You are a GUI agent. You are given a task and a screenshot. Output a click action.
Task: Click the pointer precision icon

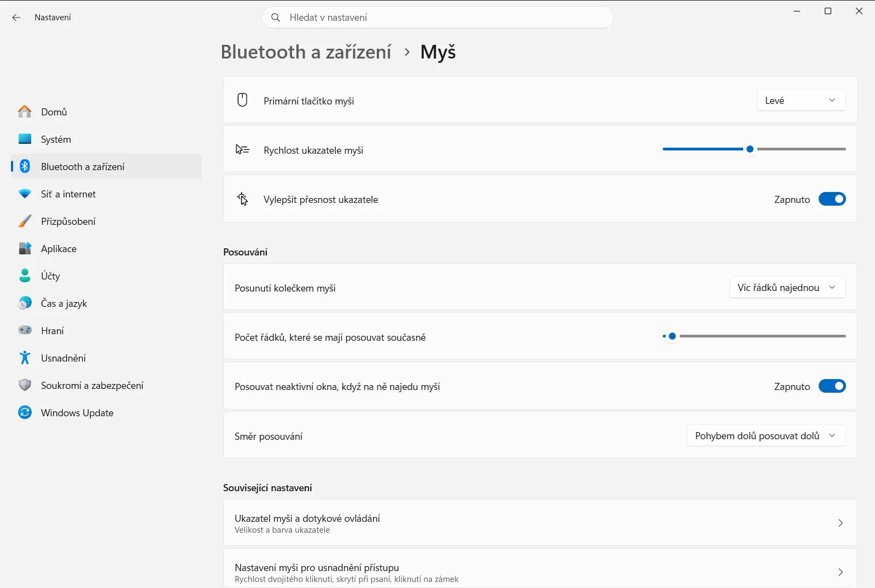[242, 199]
